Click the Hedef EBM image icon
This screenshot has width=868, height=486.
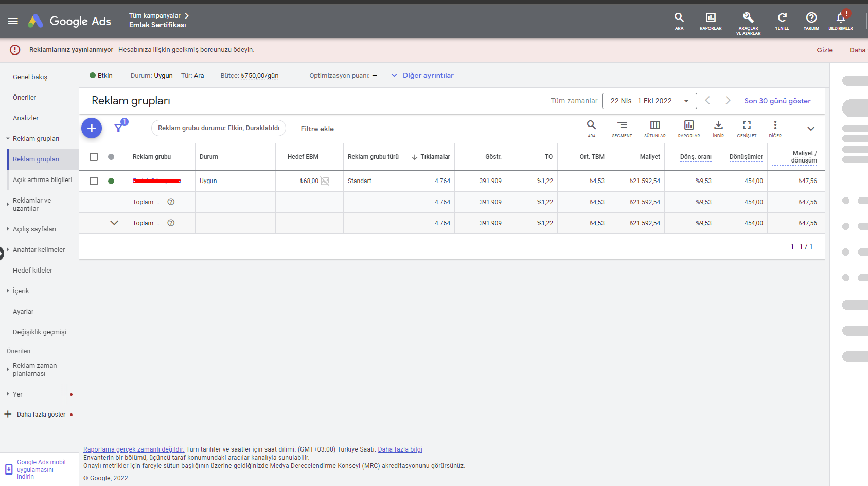pos(325,181)
